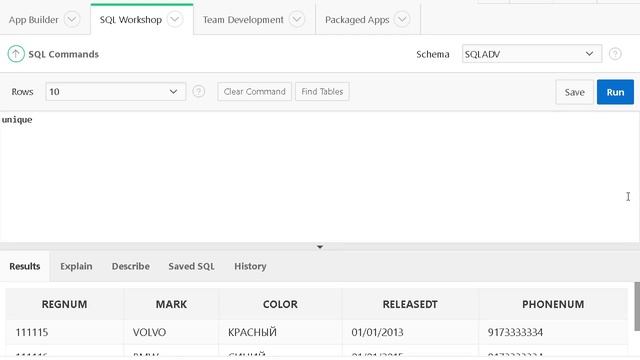Click the up arrow icon beside SQL Commands
This screenshot has width=640, height=360.
tap(16, 54)
